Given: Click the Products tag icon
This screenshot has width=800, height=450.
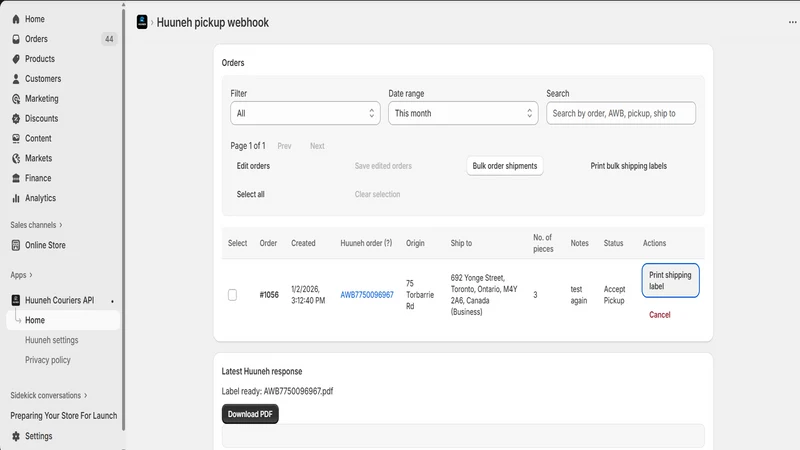Looking at the screenshot, I should (16, 59).
